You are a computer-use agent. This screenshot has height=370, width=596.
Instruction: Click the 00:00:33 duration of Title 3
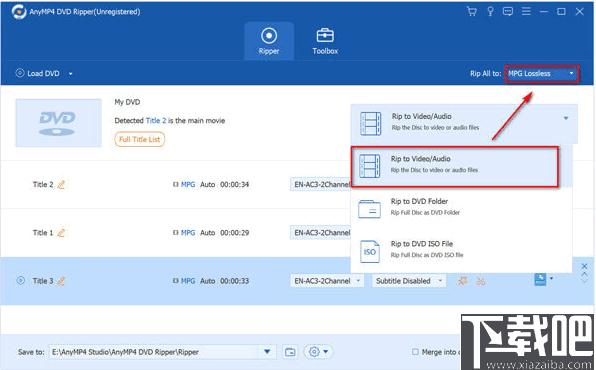(235, 281)
